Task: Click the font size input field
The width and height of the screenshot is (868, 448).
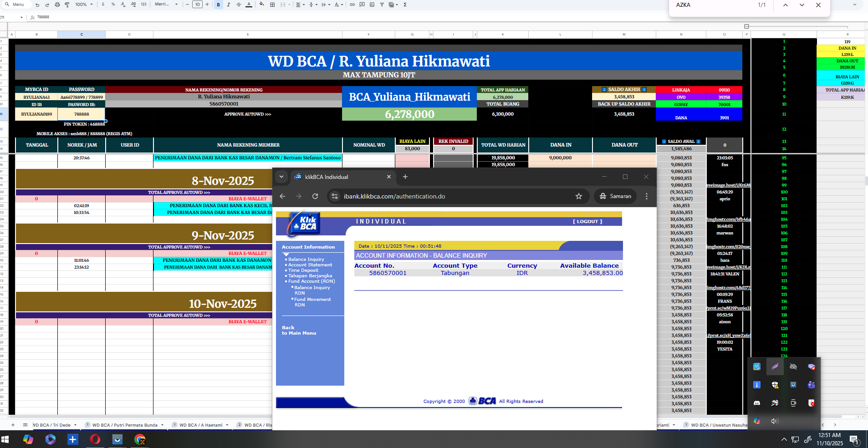Action: point(197,5)
